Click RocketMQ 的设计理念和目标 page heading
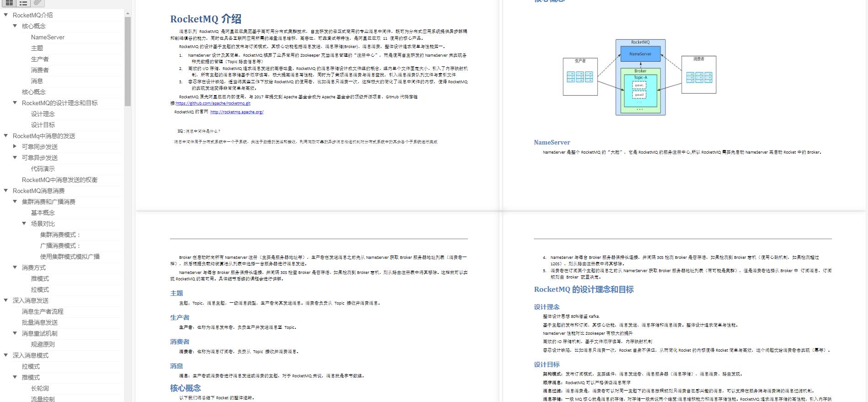The width and height of the screenshot is (868, 402). click(x=584, y=289)
